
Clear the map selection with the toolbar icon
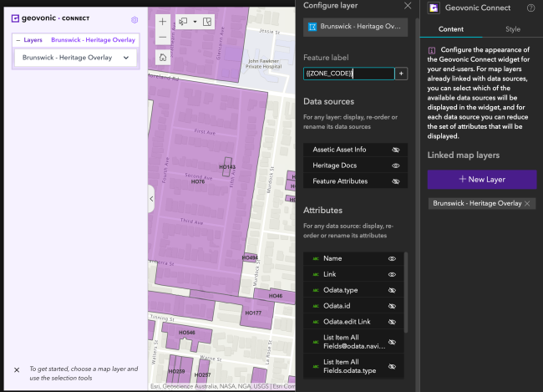point(207,22)
